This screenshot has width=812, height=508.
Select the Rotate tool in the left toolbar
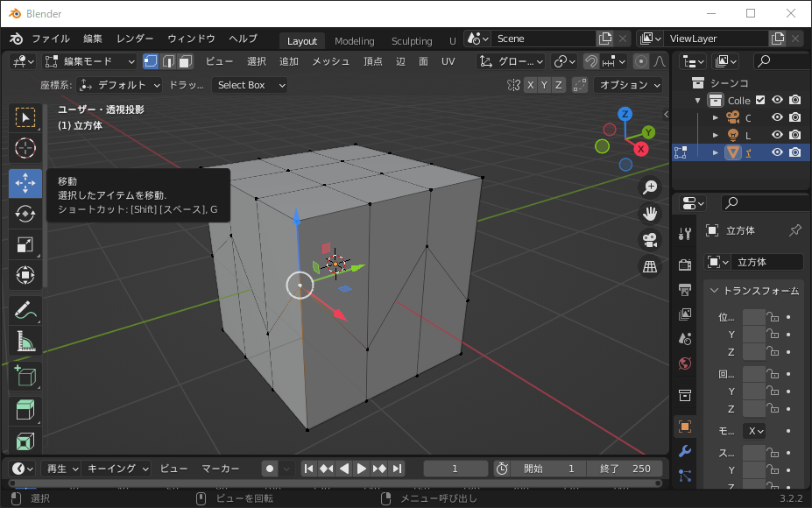point(25,214)
